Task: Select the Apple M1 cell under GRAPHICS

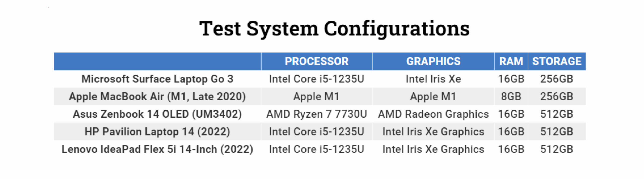Action: pos(433,97)
